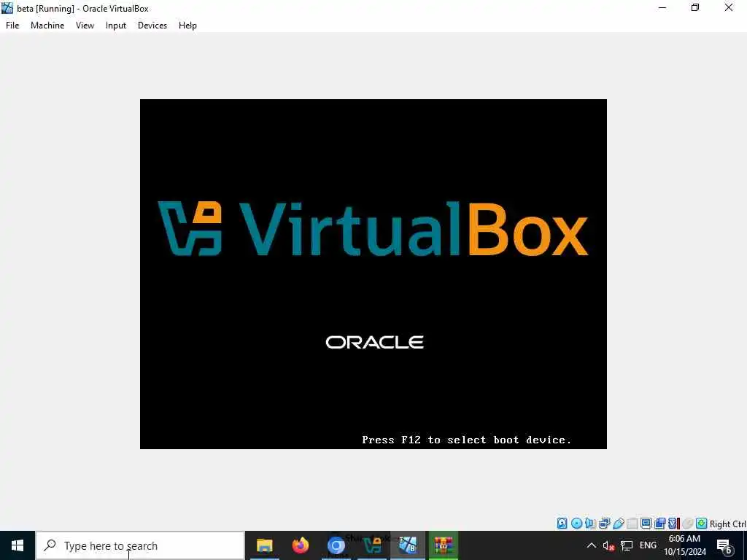The height and width of the screenshot is (560, 747).
Task: Open the Input menu
Action: pos(116,26)
